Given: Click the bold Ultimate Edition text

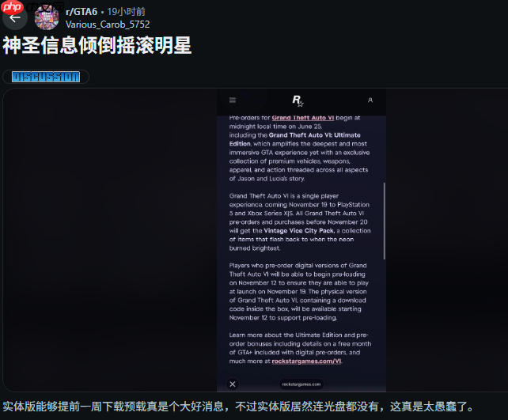Looking at the screenshot, I should click(x=295, y=139).
